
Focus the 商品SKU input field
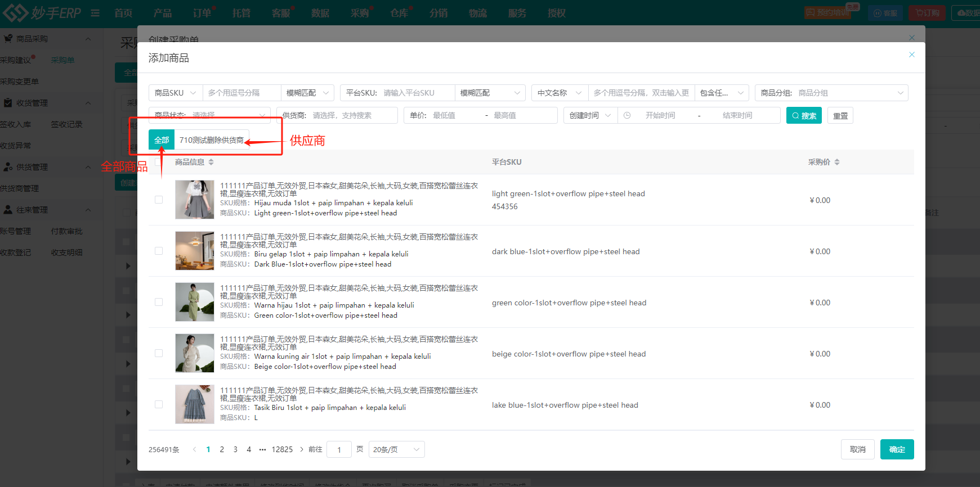click(x=242, y=93)
